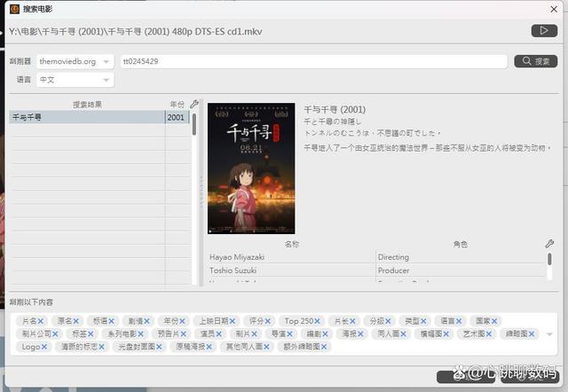Remove the 年份 tag
568x392 pixels.
(x=182, y=321)
